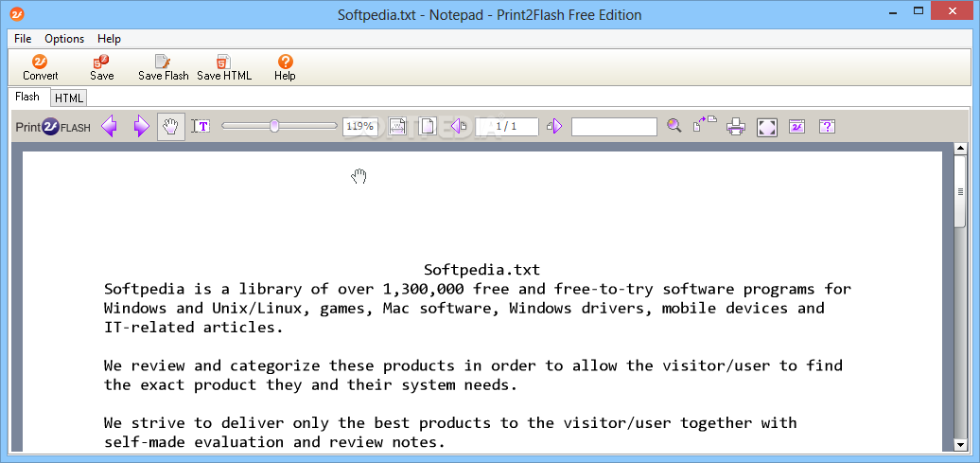The width and height of the screenshot is (980, 463).
Task: Open the File menu
Action: tap(23, 39)
